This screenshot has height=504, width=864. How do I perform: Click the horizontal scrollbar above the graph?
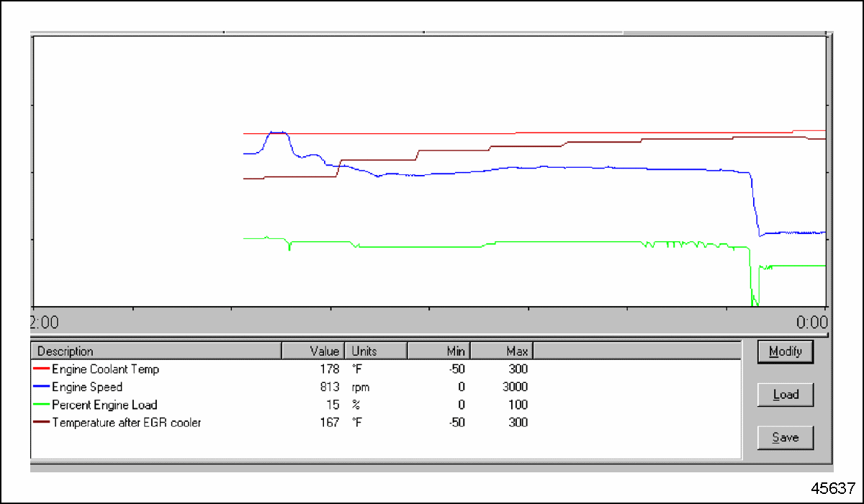click(x=432, y=32)
